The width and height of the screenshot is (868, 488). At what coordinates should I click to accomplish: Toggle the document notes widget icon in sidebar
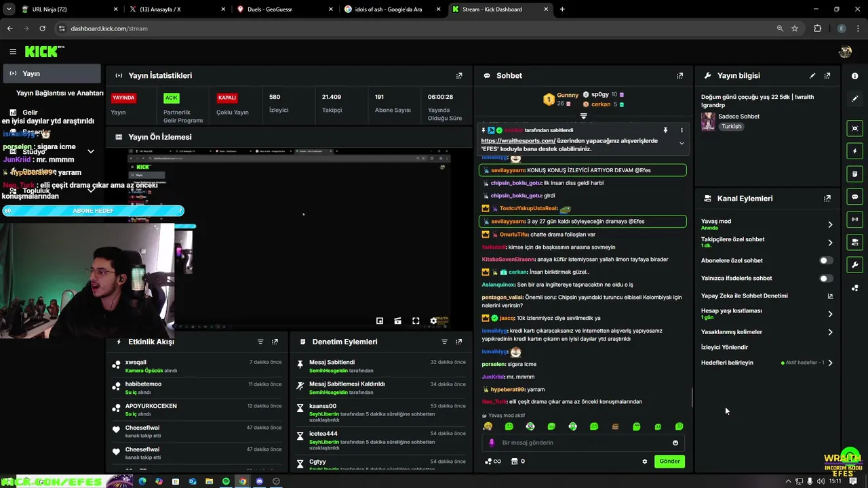point(855,174)
